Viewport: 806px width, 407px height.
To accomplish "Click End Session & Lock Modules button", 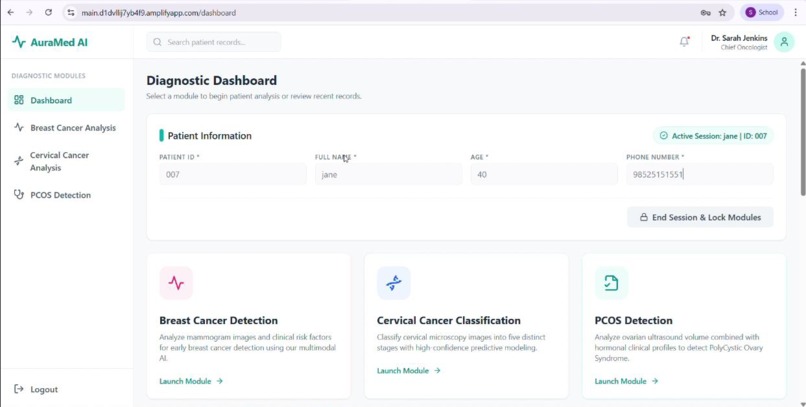I will [700, 217].
